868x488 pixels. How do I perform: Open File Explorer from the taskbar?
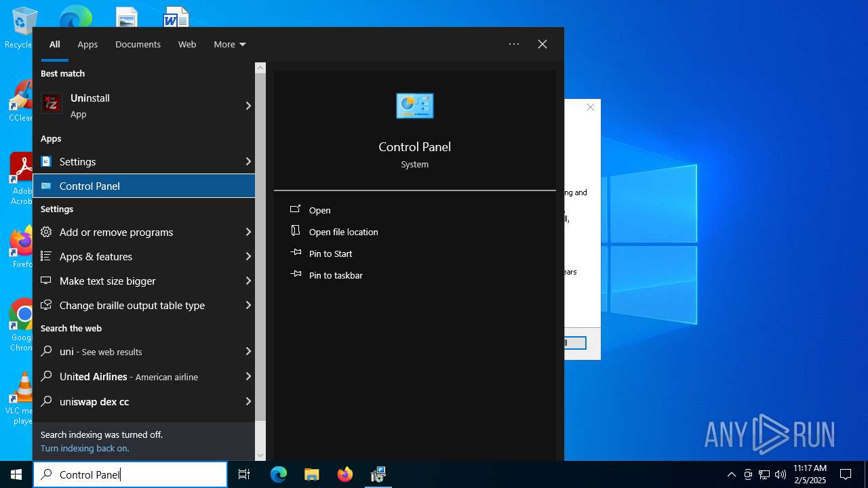tap(312, 474)
